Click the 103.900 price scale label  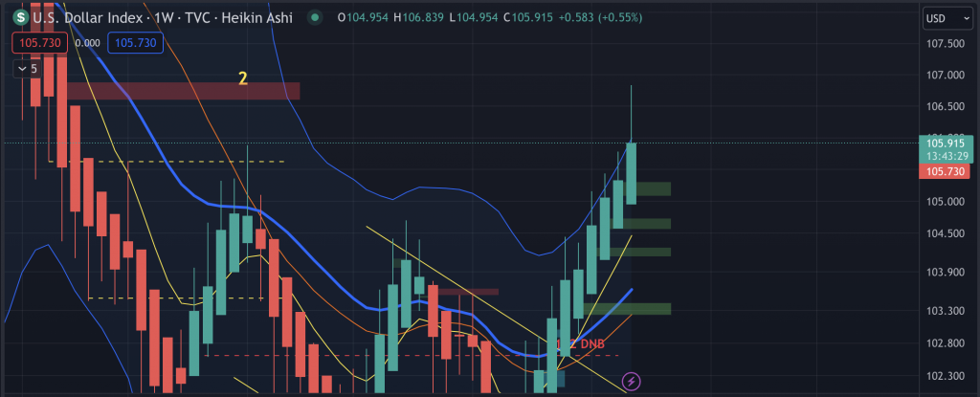click(947, 272)
